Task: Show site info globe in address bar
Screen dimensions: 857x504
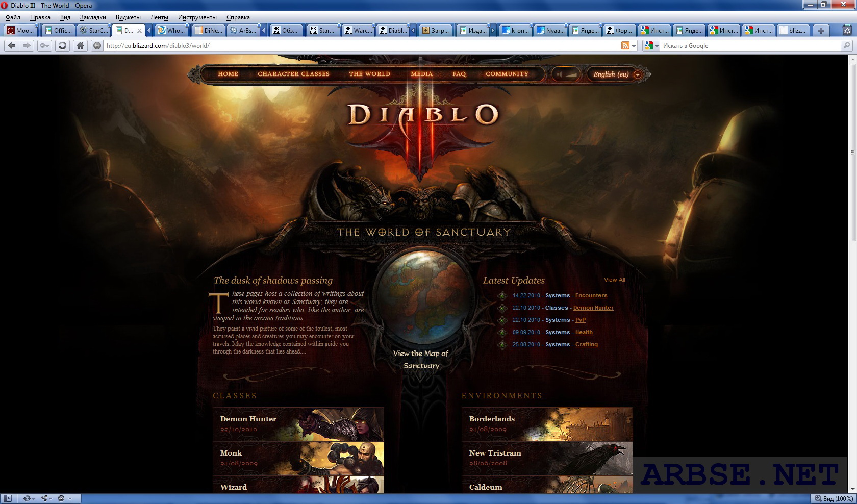Action: coord(97,45)
